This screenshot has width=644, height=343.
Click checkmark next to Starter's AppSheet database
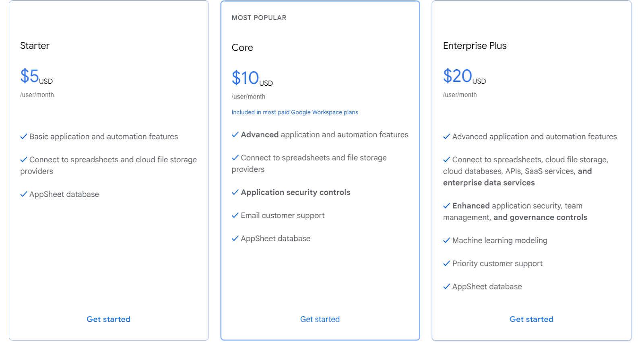(x=24, y=194)
